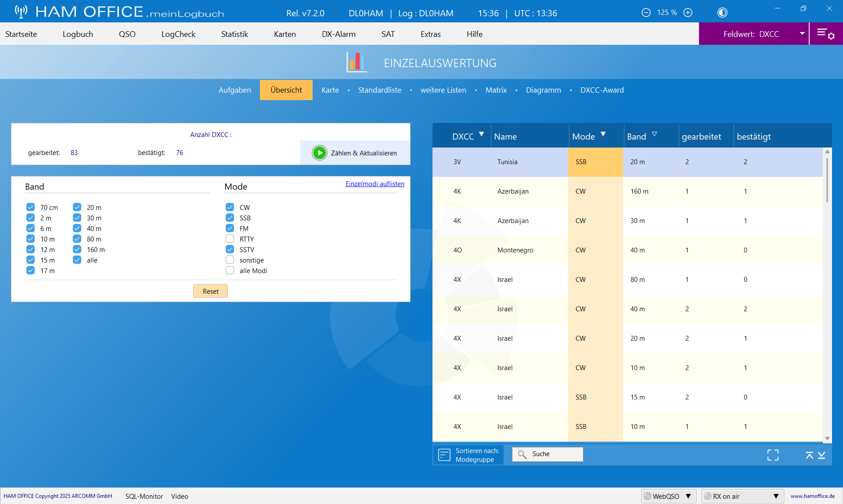Enable the sonstige mode checkbox
This screenshot has width=843, height=504.
tap(230, 260)
